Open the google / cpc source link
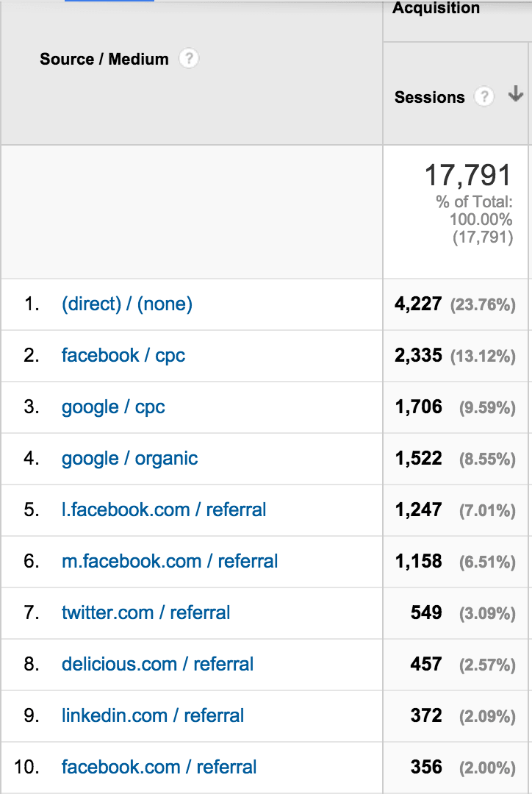This screenshot has height=797, width=532. click(113, 407)
